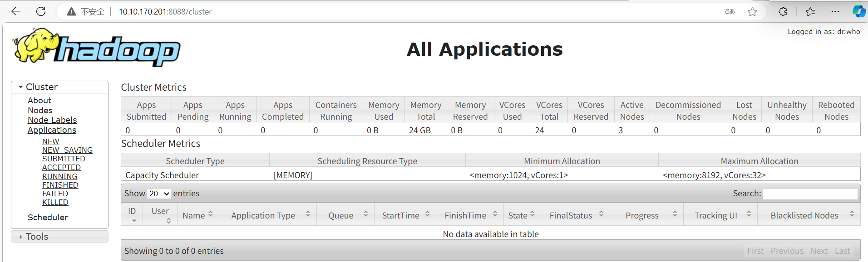Sort table by User column
The height and width of the screenshot is (262, 868).
(x=160, y=214)
